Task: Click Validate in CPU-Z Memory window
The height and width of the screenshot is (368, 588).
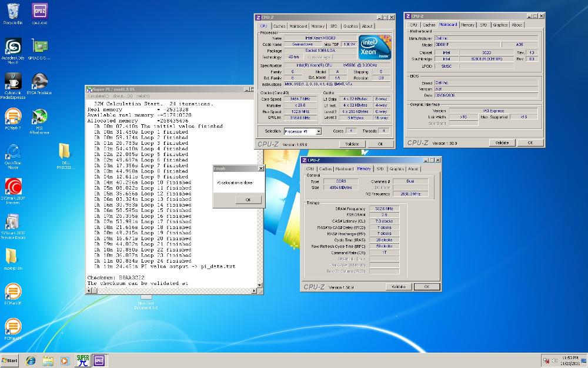Action: coord(398,287)
